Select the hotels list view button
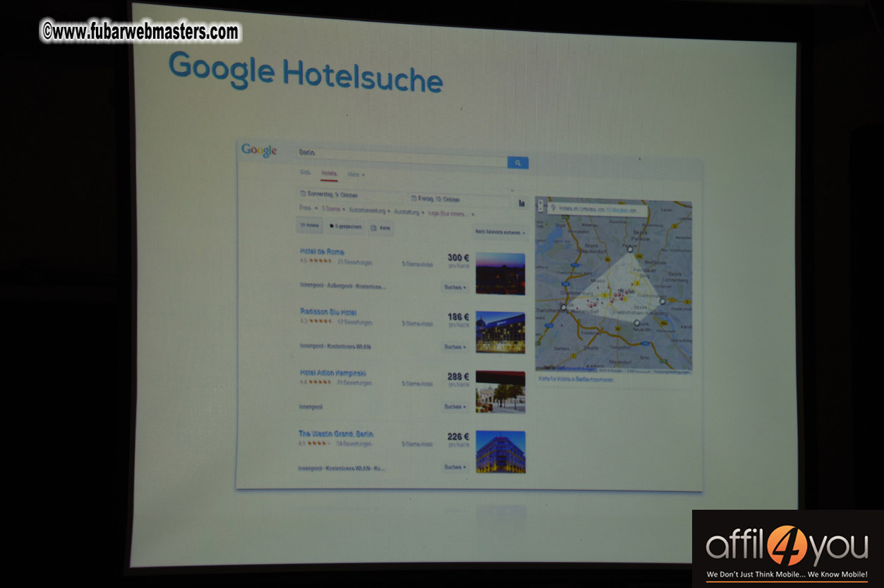The width and height of the screenshot is (884, 588). click(308, 226)
